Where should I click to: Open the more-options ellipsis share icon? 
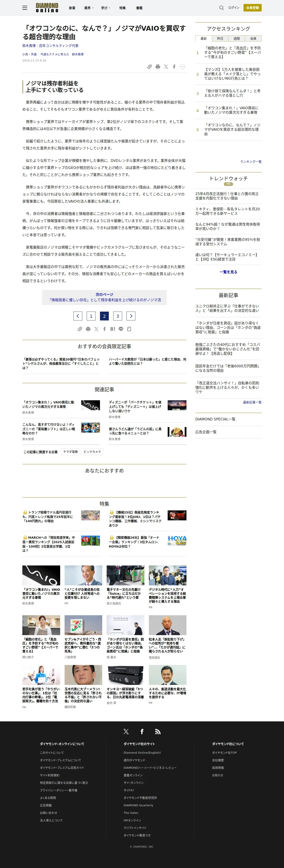pyautogui.click(x=182, y=67)
